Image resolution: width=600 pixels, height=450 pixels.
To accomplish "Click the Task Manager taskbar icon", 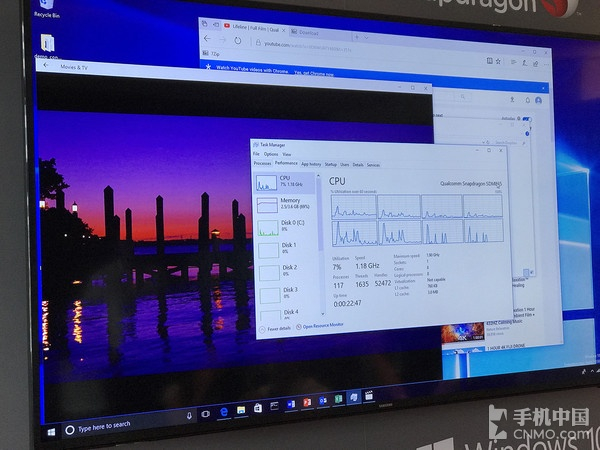I will 354,397.
